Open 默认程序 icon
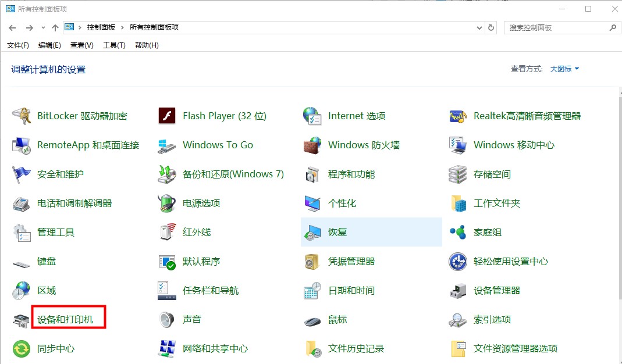The width and height of the screenshot is (622, 364). (x=167, y=262)
